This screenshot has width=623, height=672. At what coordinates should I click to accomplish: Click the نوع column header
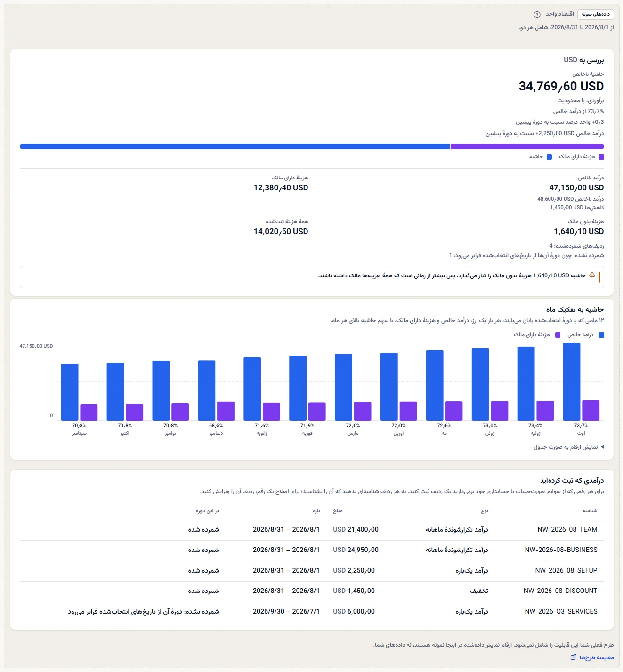click(x=485, y=511)
